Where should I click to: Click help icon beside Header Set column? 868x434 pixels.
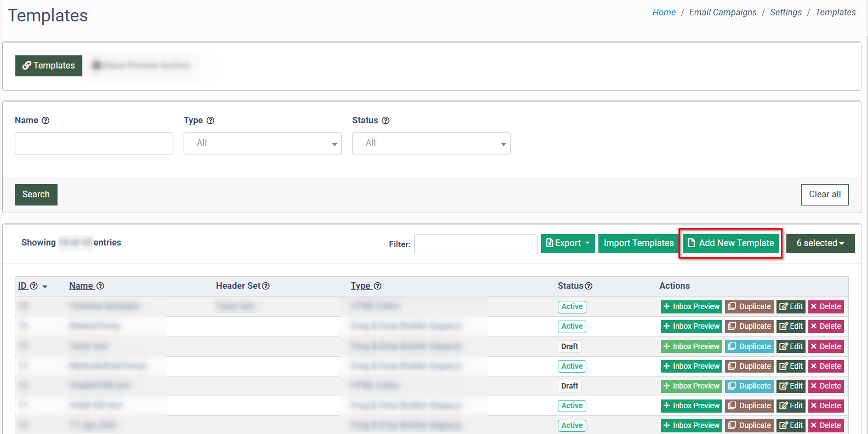[x=266, y=286]
